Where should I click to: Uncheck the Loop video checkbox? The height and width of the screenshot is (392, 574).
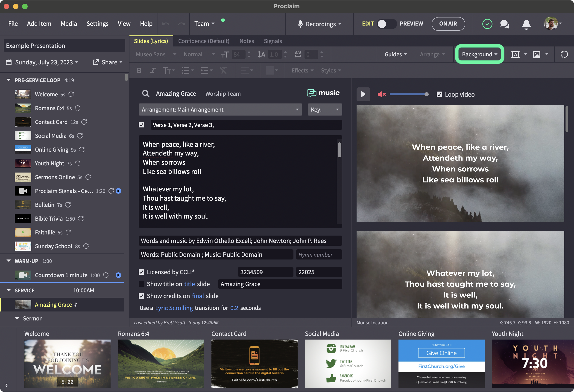439,94
